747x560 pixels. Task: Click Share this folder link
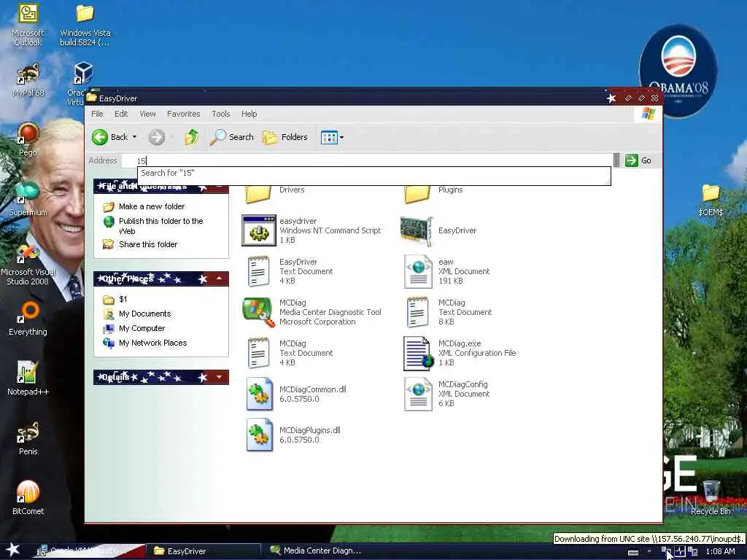tap(148, 244)
